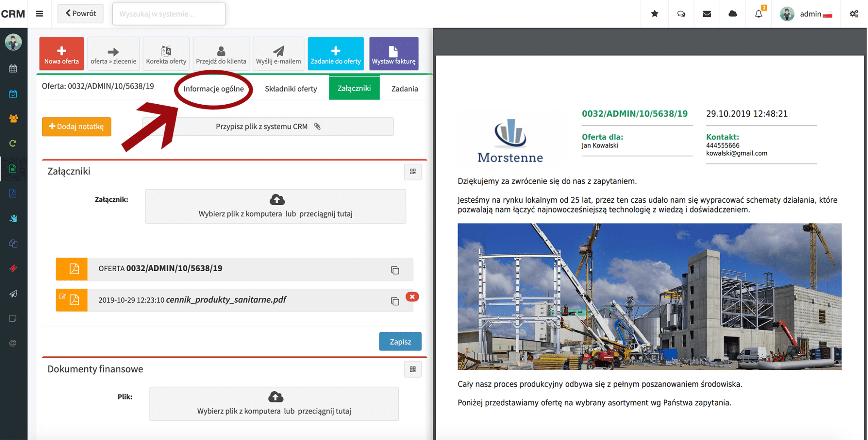The height and width of the screenshot is (440, 868).
Task: Open the blue tasks-calendar icon in sidebar
Action: click(x=13, y=94)
